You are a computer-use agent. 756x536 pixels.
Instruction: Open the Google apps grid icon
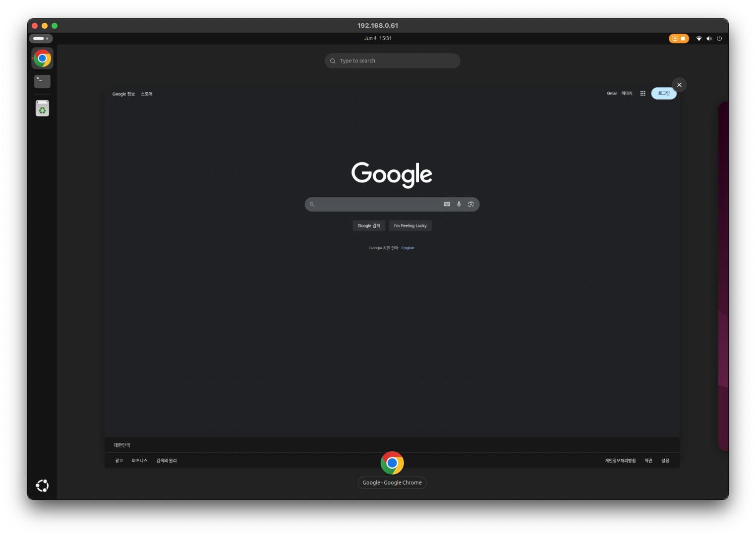click(642, 93)
